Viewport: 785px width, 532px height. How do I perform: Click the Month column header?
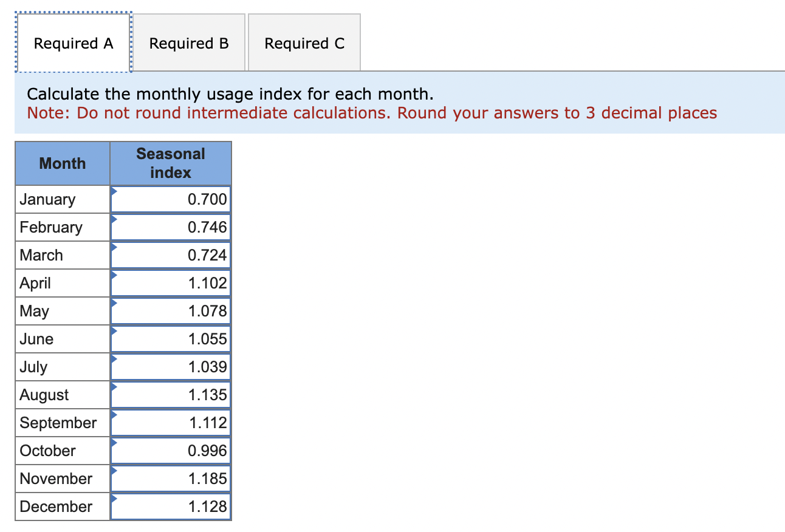tap(62, 163)
